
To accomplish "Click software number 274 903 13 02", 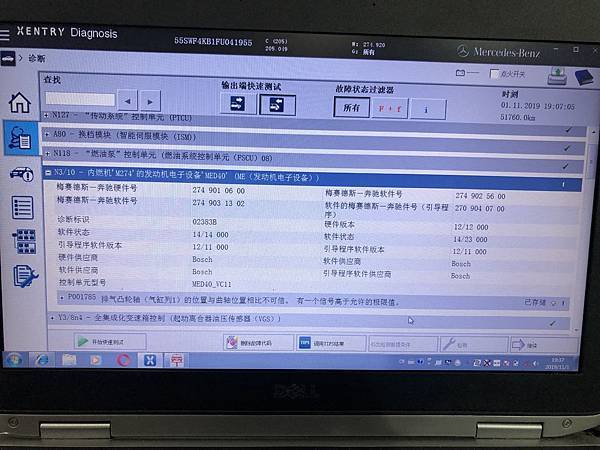I will 218,203.
